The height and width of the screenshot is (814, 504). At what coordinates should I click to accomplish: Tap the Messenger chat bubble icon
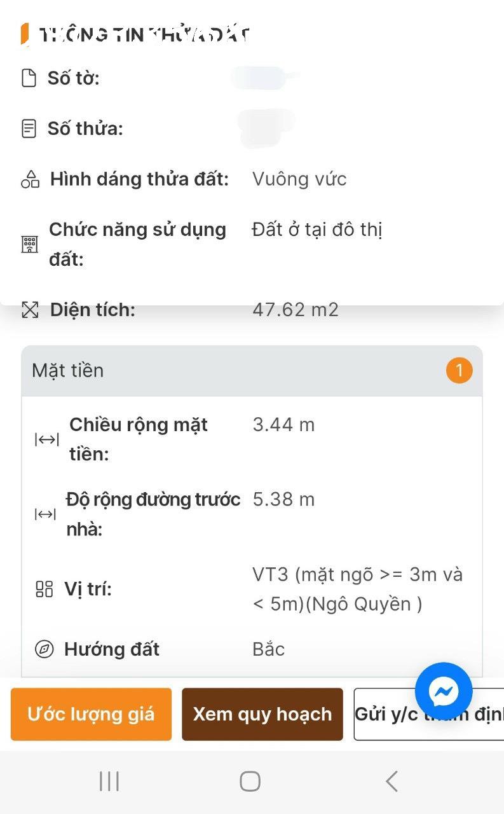444,691
